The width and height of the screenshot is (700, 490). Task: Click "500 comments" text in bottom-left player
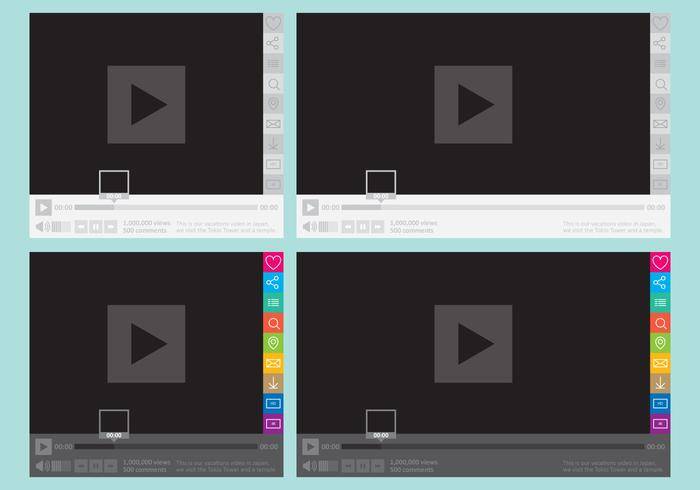tap(145, 470)
